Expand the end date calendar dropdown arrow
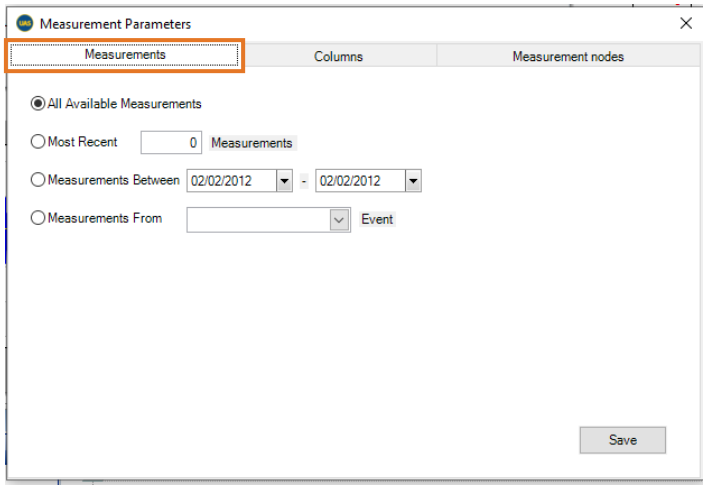 pos(413,181)
